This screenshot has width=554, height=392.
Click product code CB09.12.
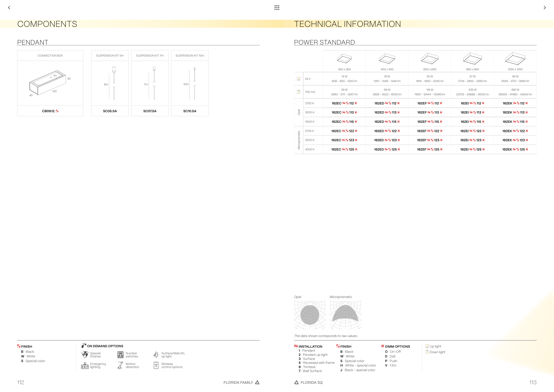point(49,111)
